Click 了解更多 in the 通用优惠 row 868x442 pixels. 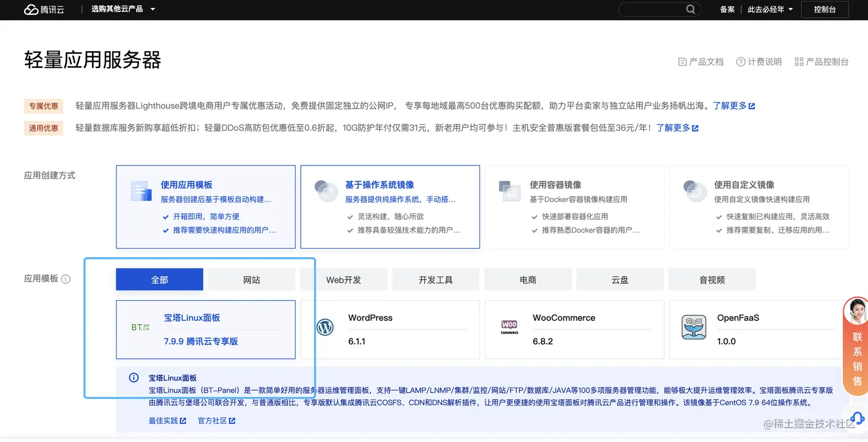coord(677,128)
